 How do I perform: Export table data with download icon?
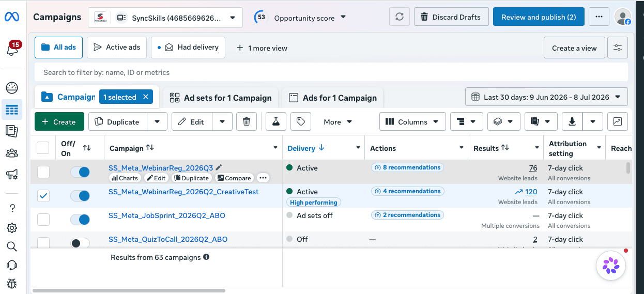[572, 122]
